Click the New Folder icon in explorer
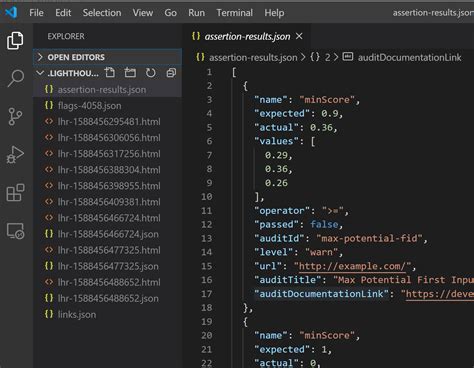This screenshot has height=368, width=474. click(130, 73)
